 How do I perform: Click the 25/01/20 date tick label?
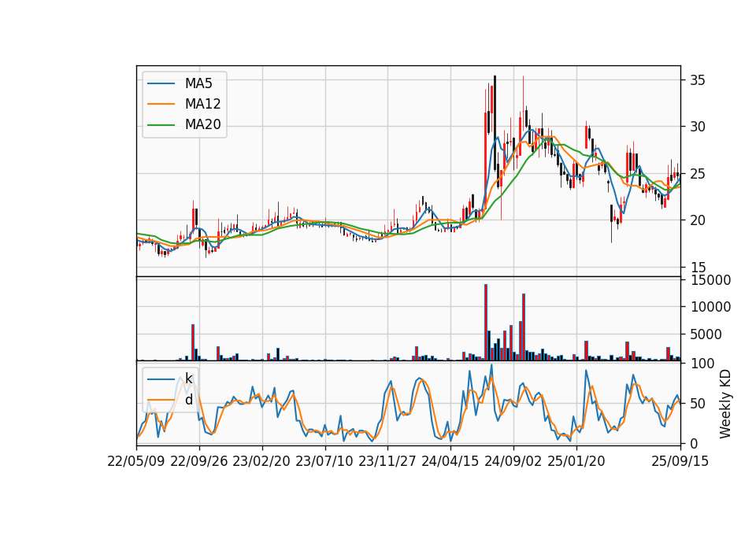click(x=576, y=461)
